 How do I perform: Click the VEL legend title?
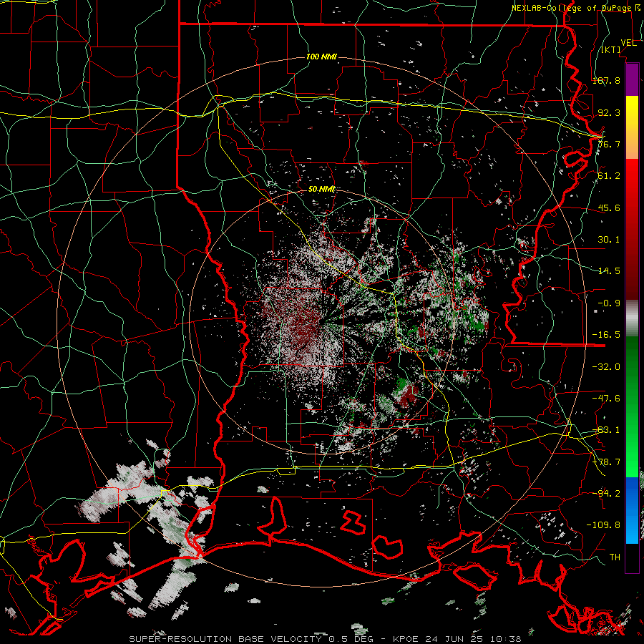628,43
